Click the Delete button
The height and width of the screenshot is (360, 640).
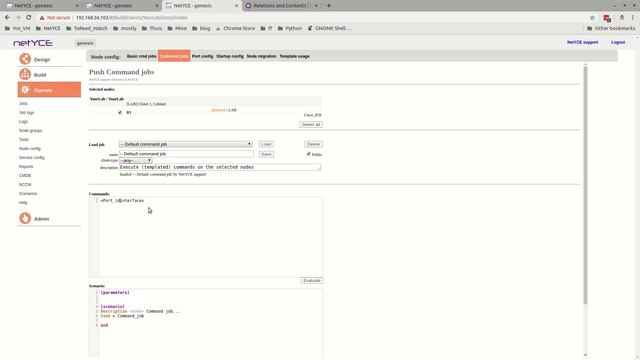pyautogui.click(x=313, y=144)
